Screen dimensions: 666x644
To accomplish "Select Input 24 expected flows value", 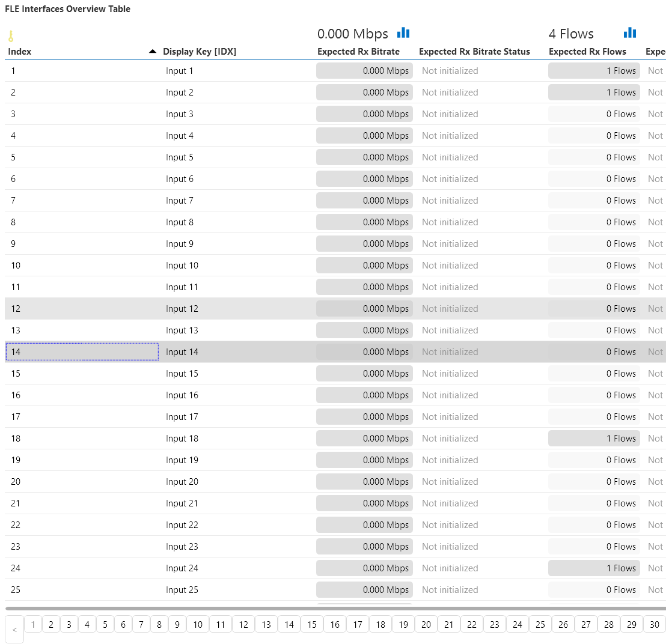I will tap(593, 568).
